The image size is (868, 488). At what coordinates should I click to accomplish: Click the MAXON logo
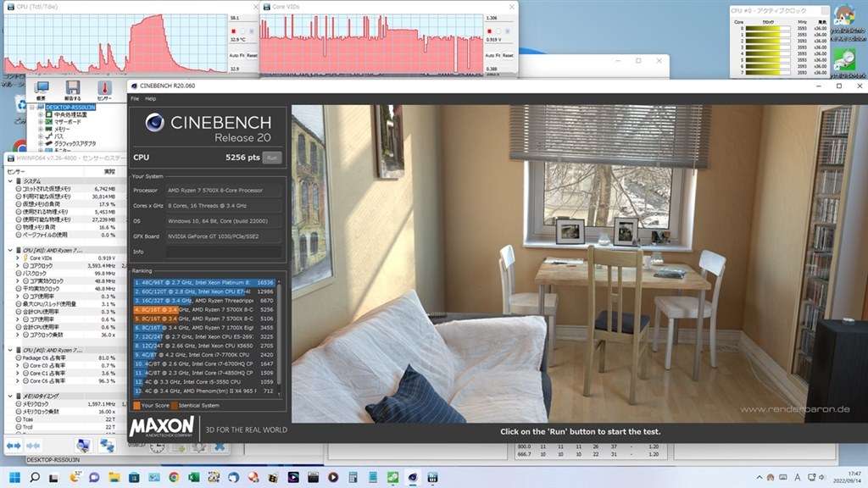click(162, 428)
